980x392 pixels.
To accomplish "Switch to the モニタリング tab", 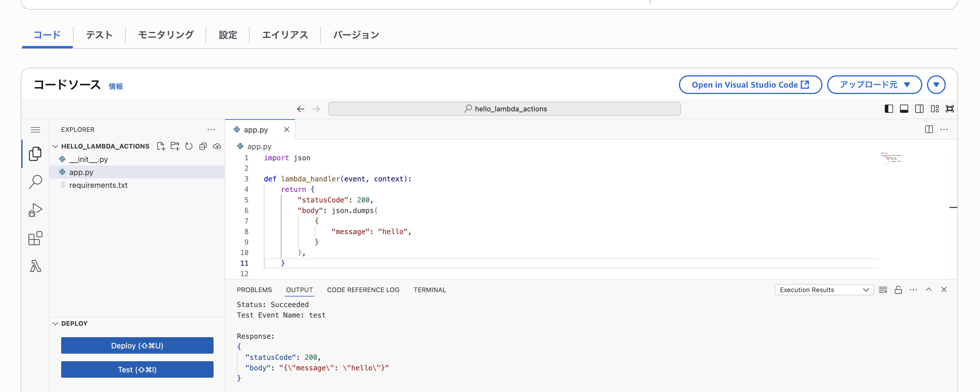I will (166, 35).
